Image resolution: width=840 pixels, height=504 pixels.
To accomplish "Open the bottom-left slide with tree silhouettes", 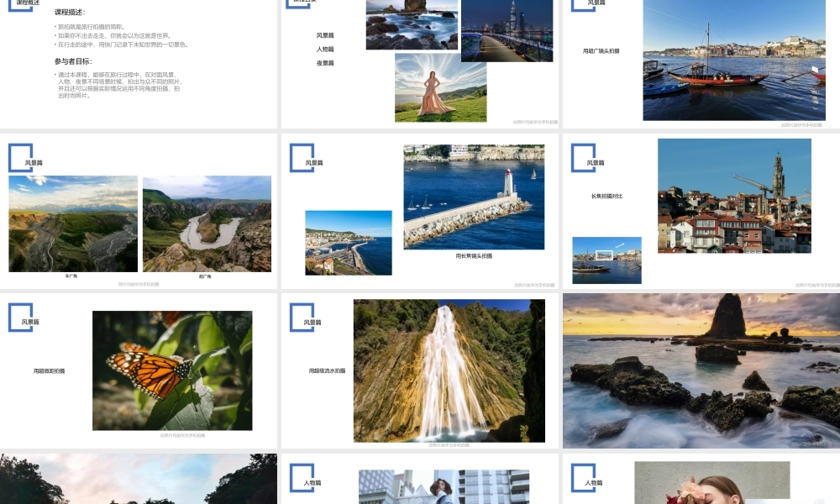I will coord(139,479).
